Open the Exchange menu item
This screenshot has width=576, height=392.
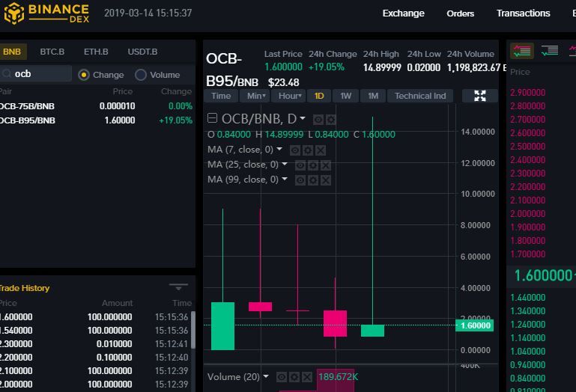pyautogui.click(x=403, y=13)
